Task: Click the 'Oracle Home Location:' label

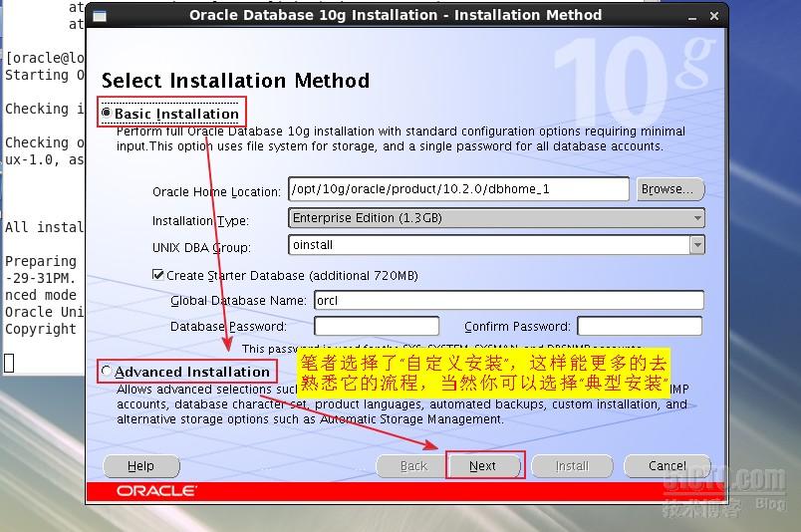Action: (216, 192)
